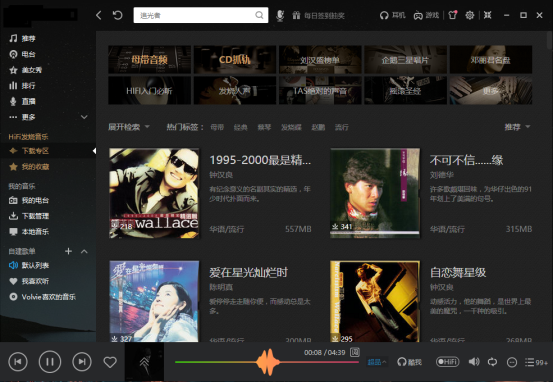Expand the 展开检索 dropdown
554x383 pixels.
point(129,127)
